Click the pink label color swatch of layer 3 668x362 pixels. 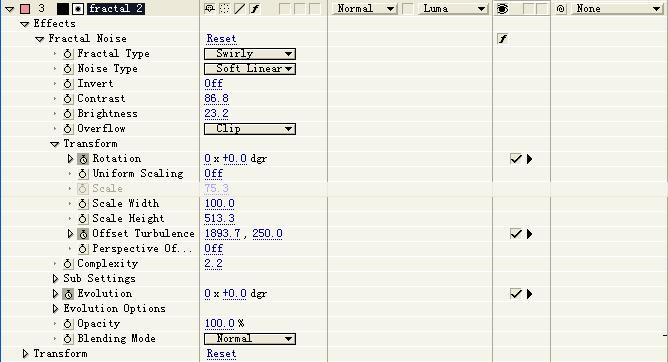coord(25,9)
